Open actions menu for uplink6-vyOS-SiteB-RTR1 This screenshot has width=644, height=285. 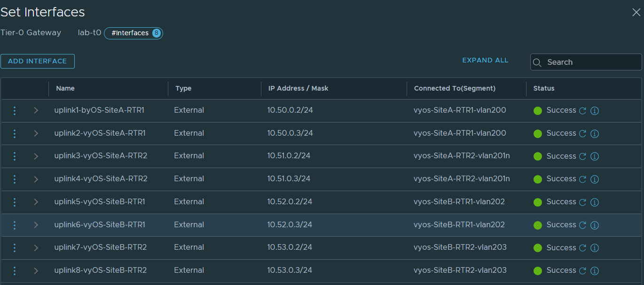click(15, 225)
